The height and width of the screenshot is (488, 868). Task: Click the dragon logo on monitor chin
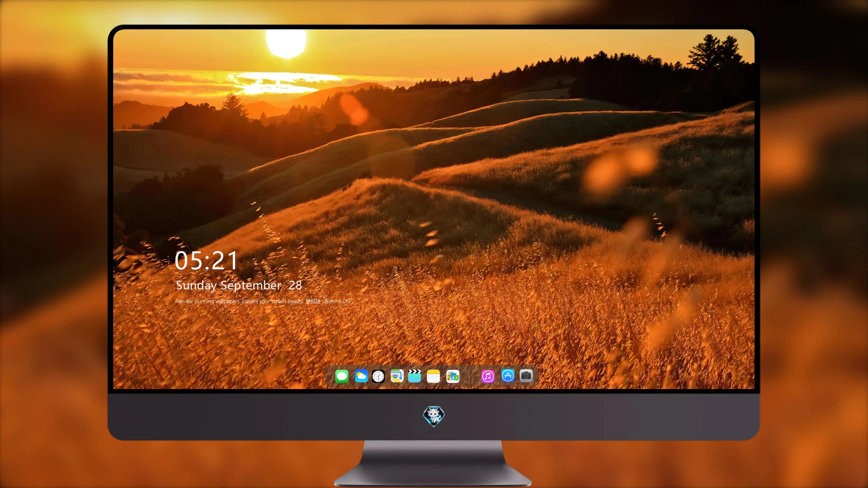pyautogui.click(x=434, y=416)
